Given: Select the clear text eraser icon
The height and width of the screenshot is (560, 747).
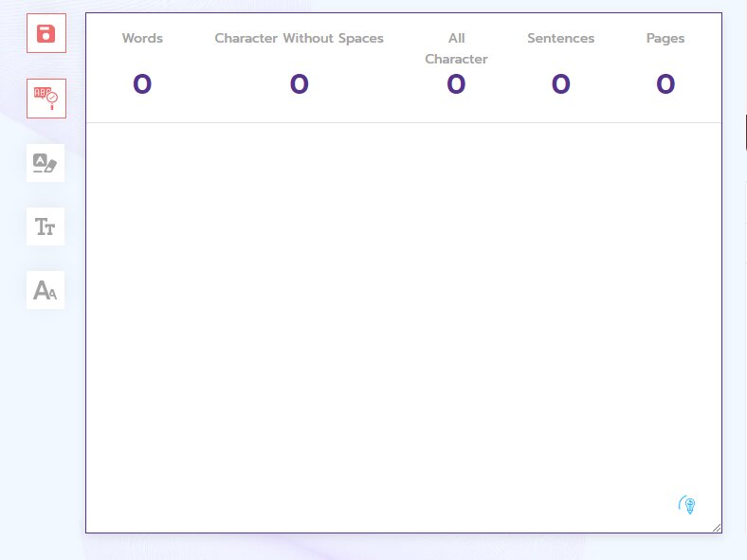Looking at the screenshot, I should tap(46, 163).
